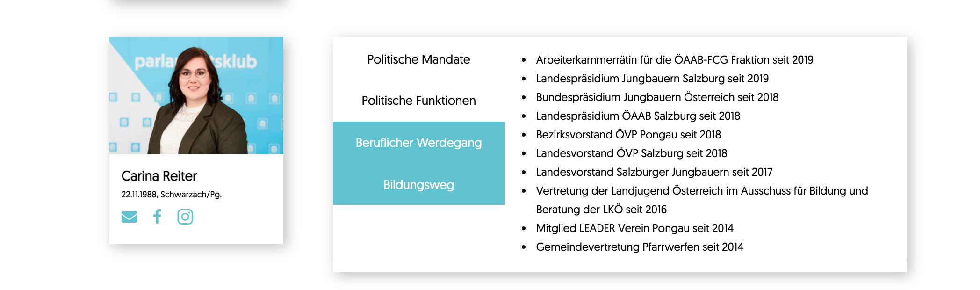Click the name Carina Reiter

[x=159, y=176]
